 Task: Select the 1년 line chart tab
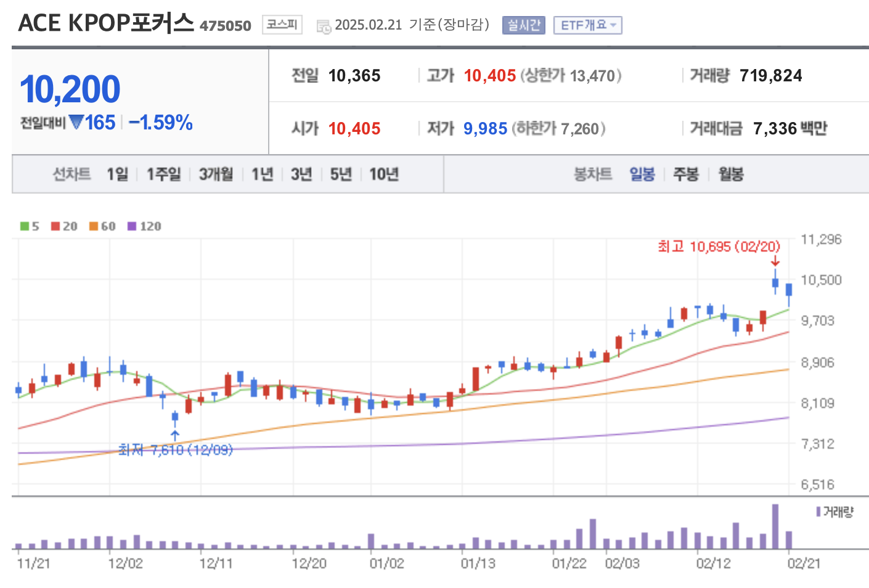point(263,174)
